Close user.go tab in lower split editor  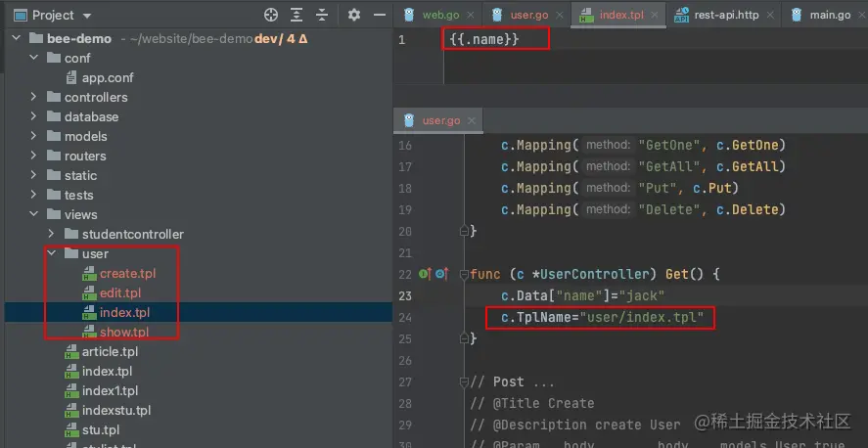click(472, 121)
